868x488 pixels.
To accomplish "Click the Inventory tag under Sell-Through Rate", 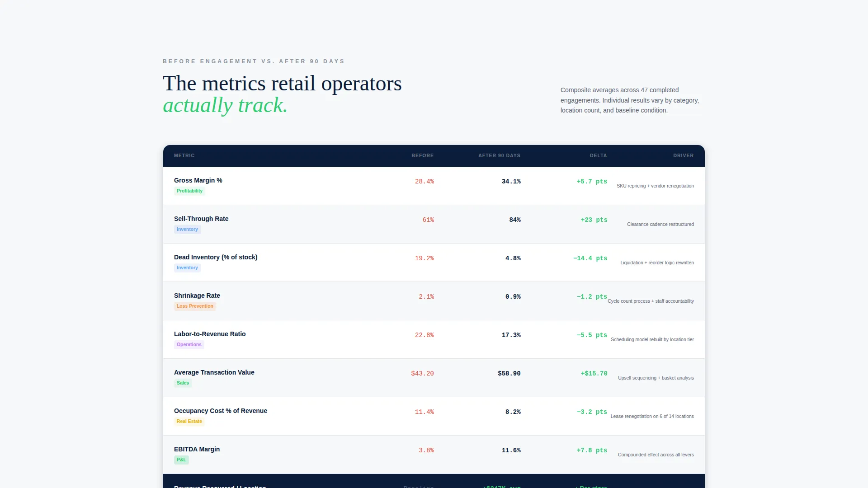I will point(187,230).
